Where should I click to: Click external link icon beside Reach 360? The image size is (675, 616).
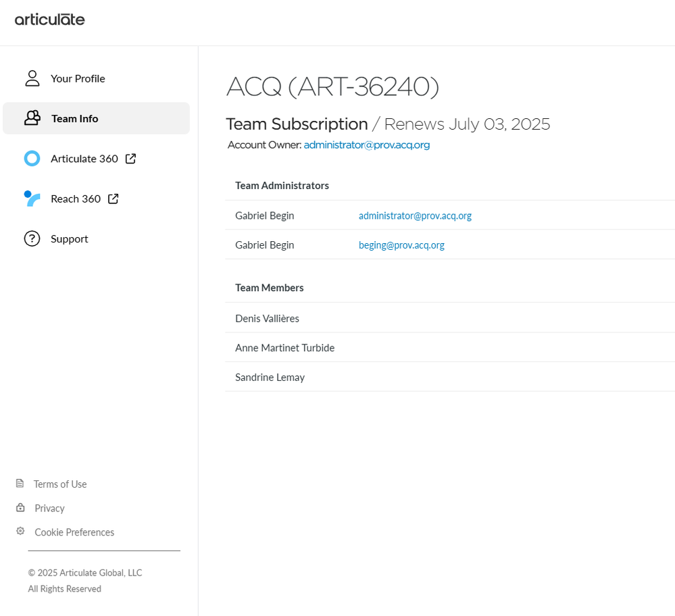pos(114,199)
